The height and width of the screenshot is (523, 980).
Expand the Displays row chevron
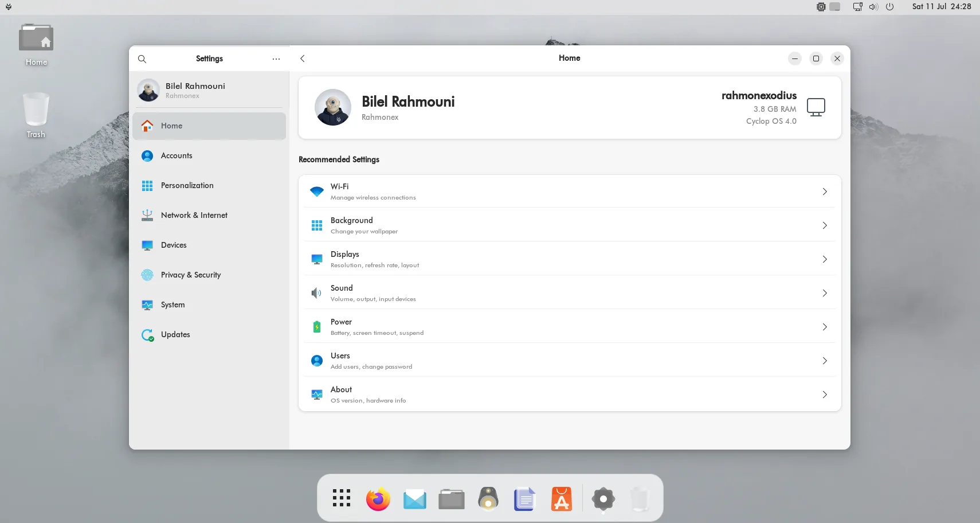point(825,259)
